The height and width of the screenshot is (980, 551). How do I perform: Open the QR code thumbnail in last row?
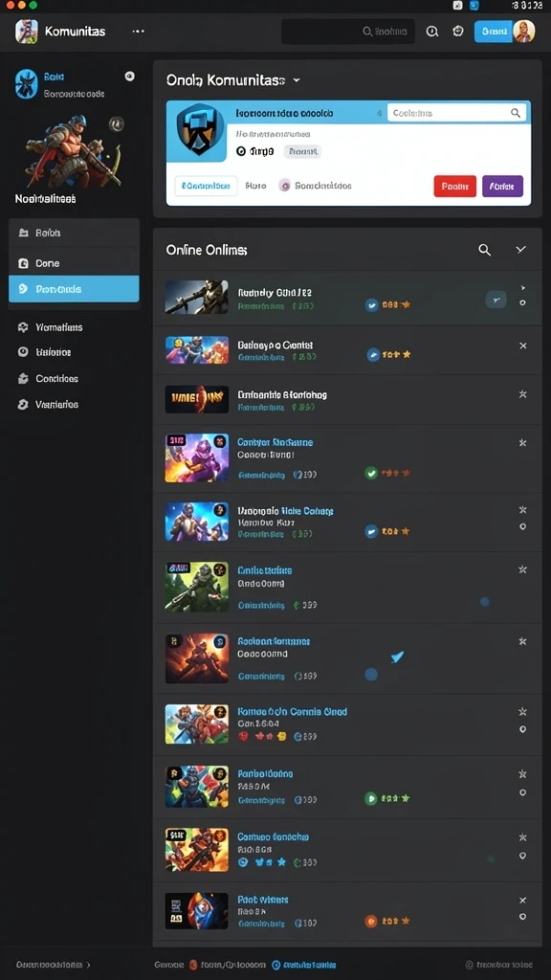click(x=196, y=910)
